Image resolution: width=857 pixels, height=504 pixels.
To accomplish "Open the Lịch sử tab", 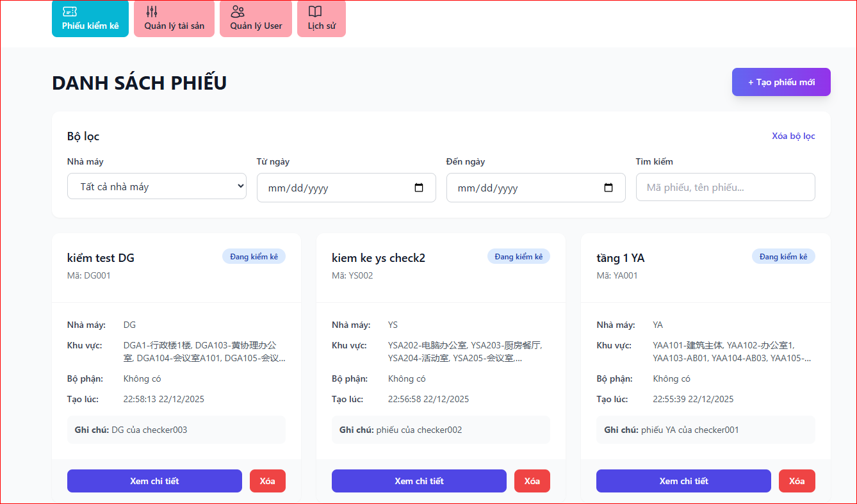I will [322, 19].
